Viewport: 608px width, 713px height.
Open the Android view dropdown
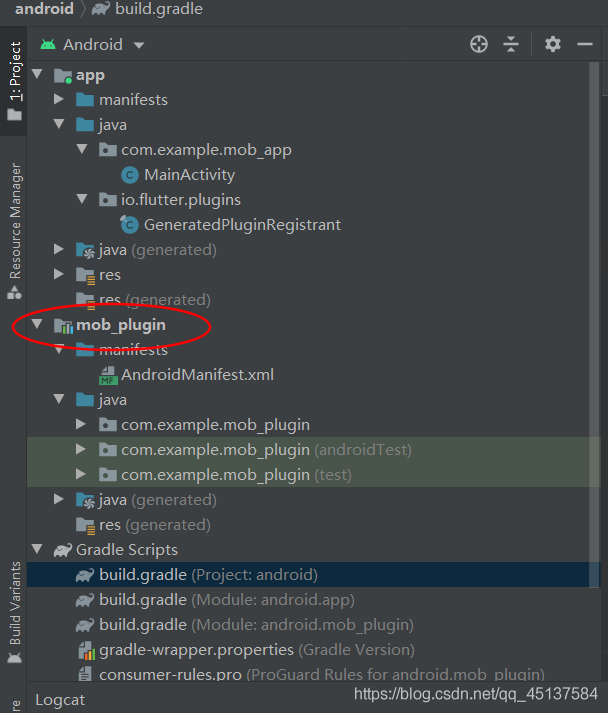pos(93,45)
